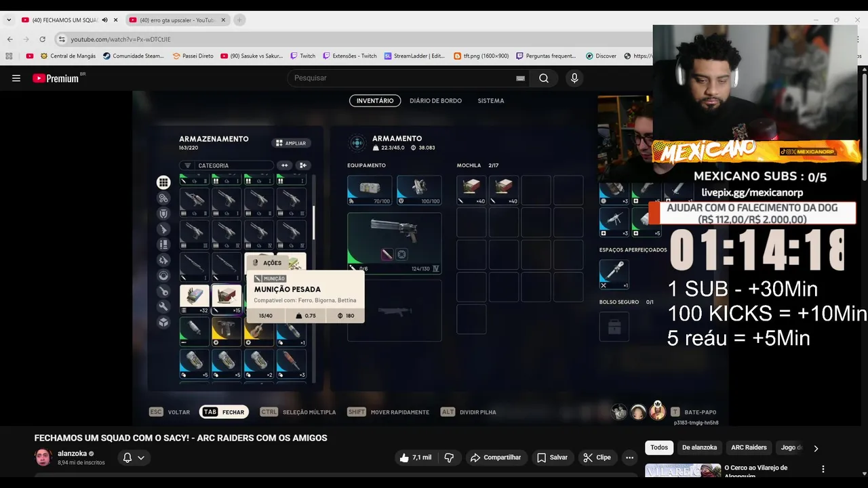Open the Chrome tab search chevron
Screen dimensions: 868x488
point(9,20)
